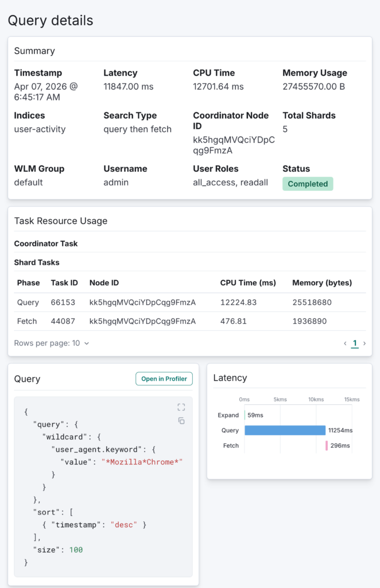This screenshot has width=380, height=588.
Task: Open the Rows per page dropdown
Action: pos(52,343)
